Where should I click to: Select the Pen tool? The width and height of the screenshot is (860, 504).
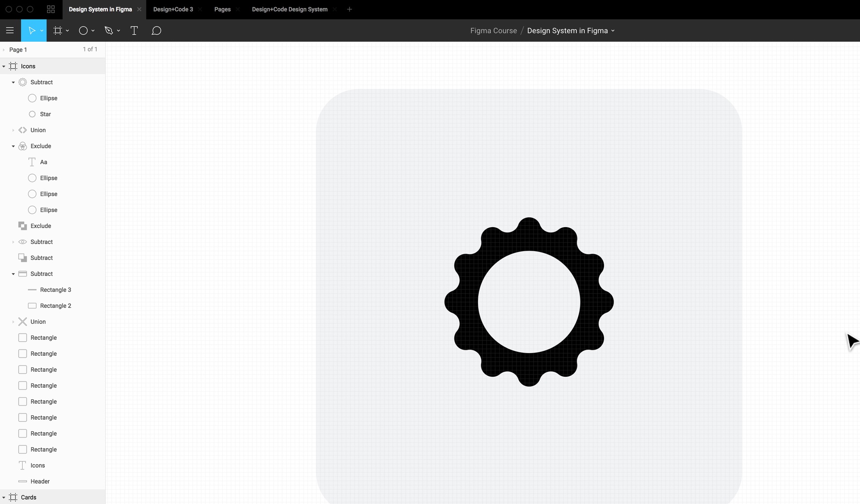tap(109, 31)
